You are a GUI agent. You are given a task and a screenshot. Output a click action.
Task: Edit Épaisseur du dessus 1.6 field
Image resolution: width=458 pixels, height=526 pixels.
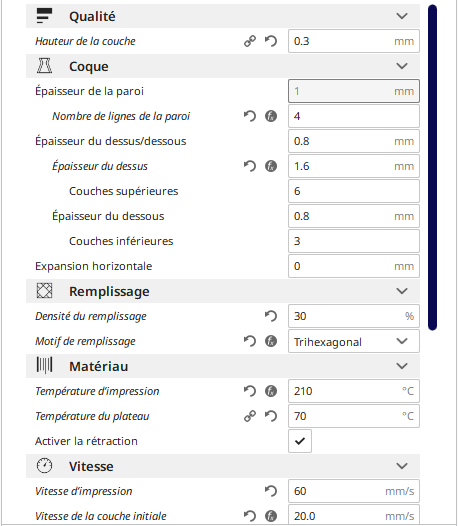pos(354,166)
